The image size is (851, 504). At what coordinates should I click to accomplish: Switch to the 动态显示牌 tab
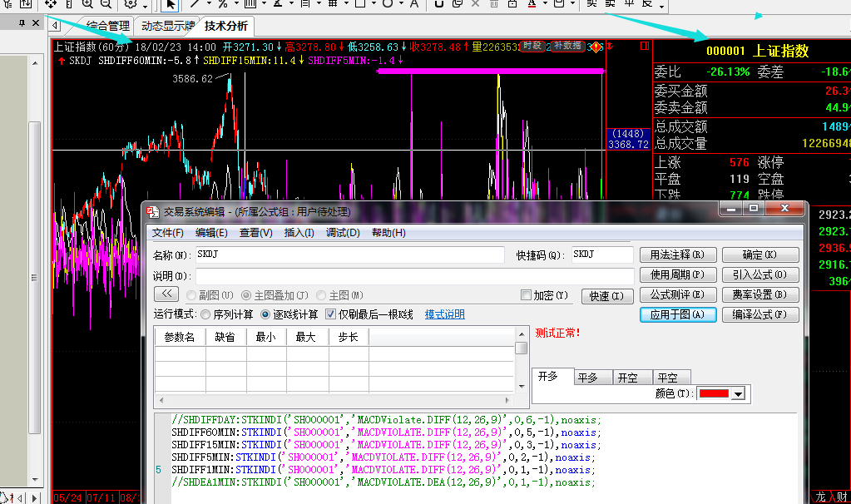pyautogui.click(x=167, y=26)
